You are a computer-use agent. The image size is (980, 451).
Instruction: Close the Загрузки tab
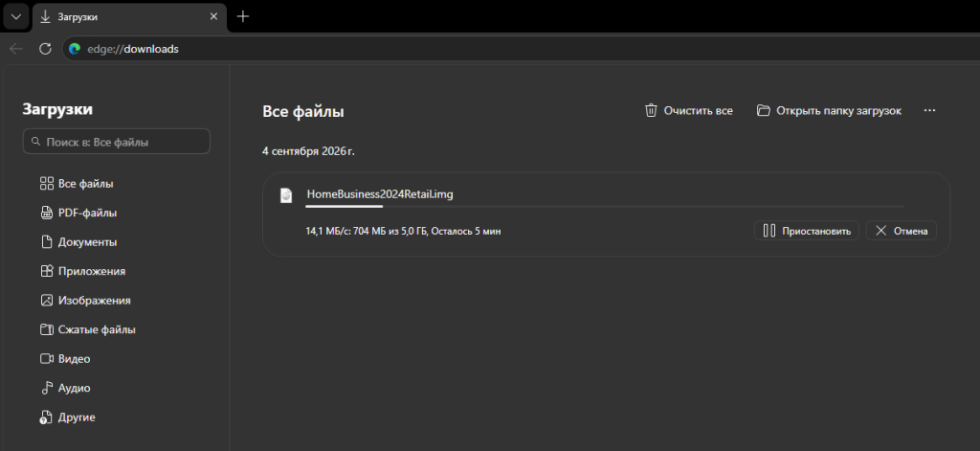coord(213,17)
